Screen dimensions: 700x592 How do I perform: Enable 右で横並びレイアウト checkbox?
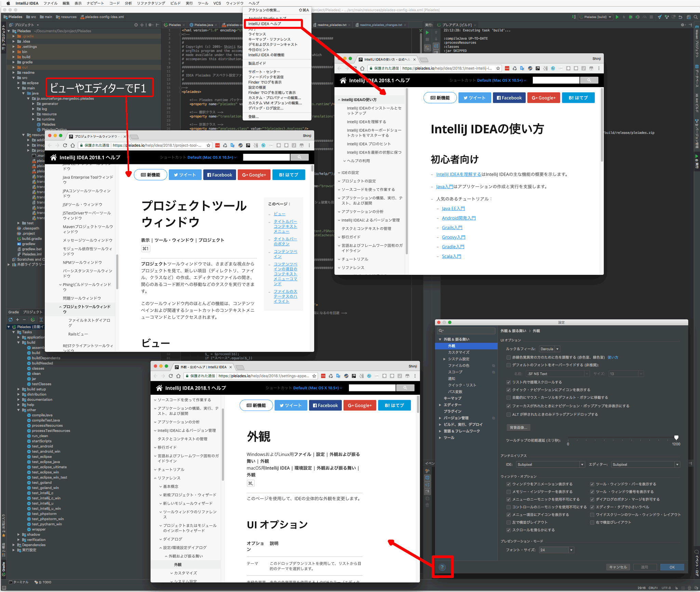pyautogui.click(x=592, y=522)
